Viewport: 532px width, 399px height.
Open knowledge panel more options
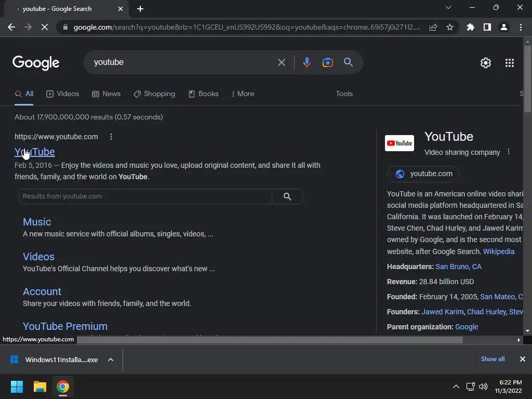tap(508, 151)
